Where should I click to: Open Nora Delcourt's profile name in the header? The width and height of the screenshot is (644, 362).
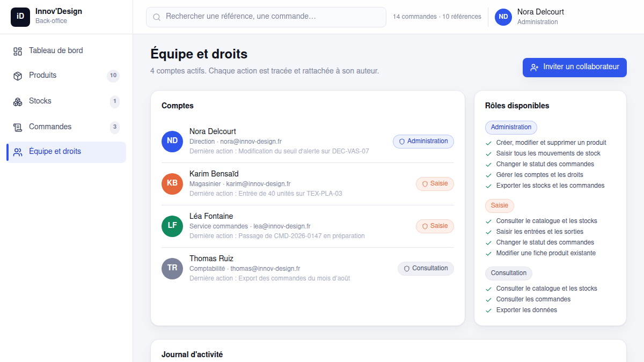click(540, 12)
